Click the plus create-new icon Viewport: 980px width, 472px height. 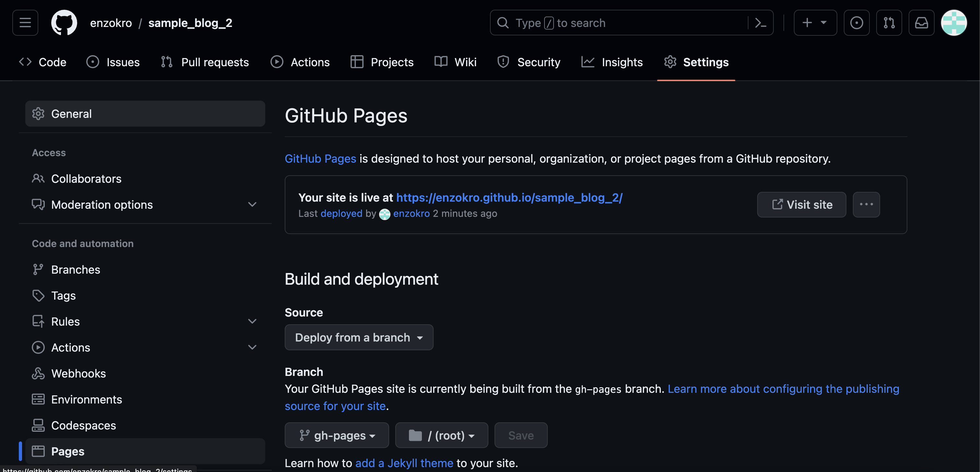[x=807, y=23]
